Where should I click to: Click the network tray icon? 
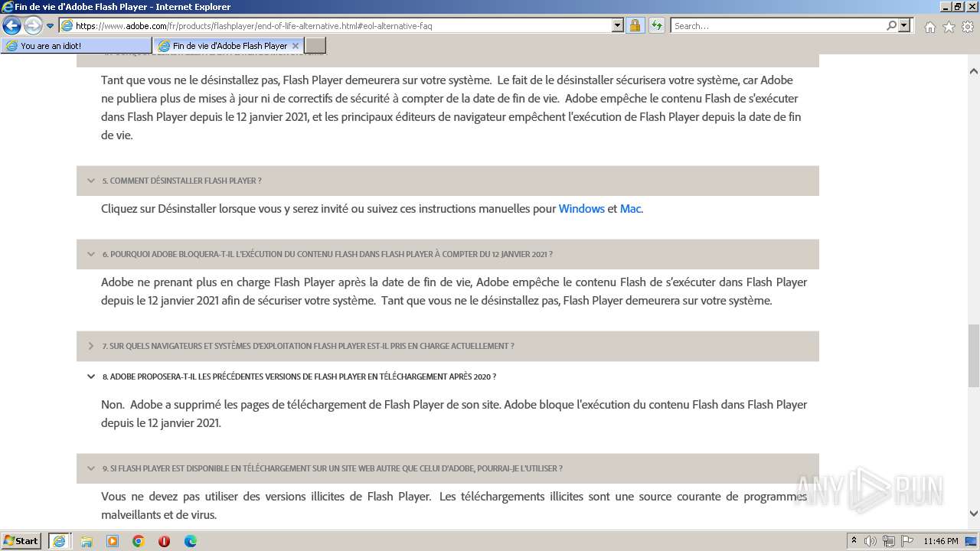click(889, 541)
